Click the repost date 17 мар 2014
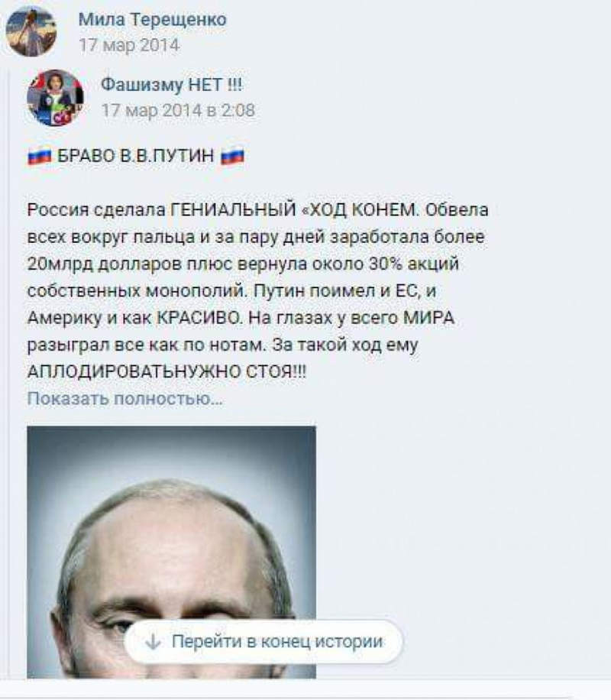The width and height of the screenshot is (611, 700). point(129,46)
